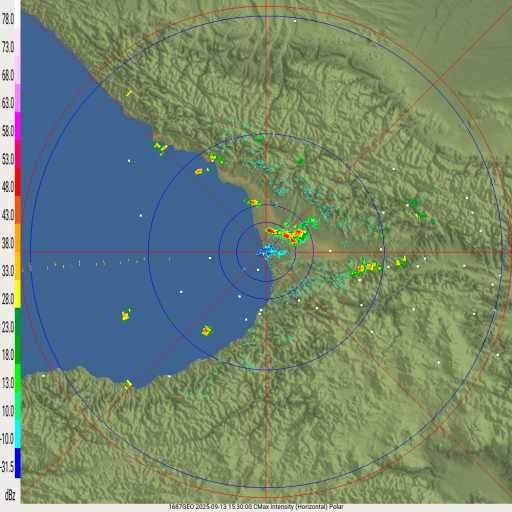Select the small orange echo on coast north of center
This screenshot has width=512, height=512.
pyautogui.click(x=253, y=202)
